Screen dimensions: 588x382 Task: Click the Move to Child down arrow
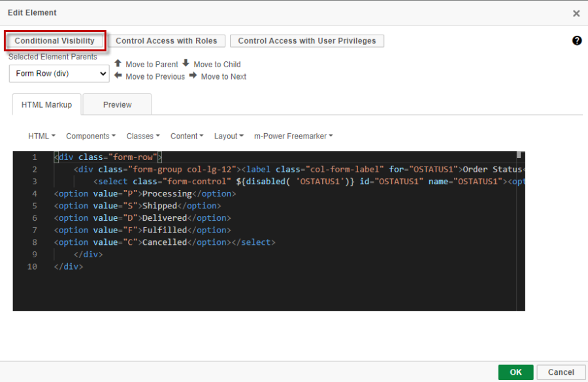click(x=186, y=63)
